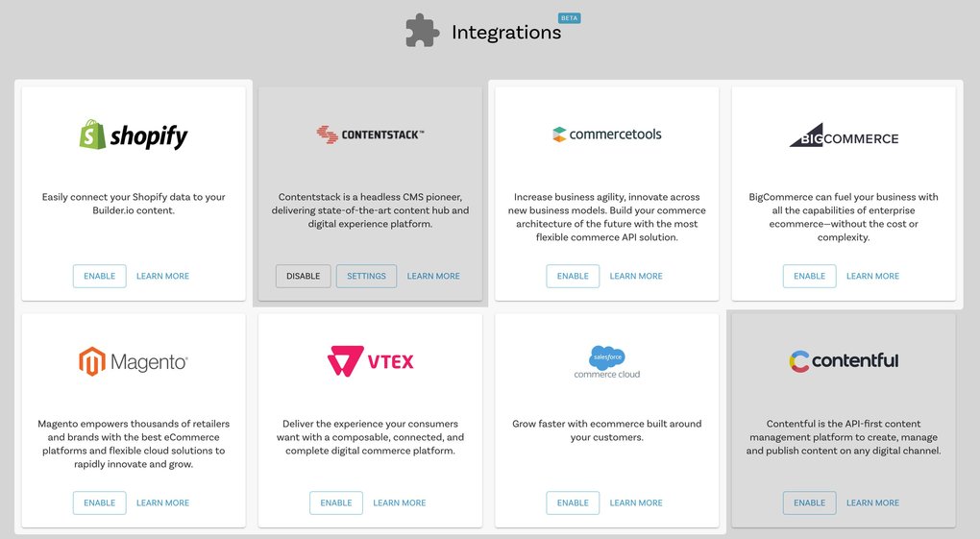This screenshot has width=980, height=539.
Task: Click the Integrations puzzle piece icon
Action: tap(423, 31)
